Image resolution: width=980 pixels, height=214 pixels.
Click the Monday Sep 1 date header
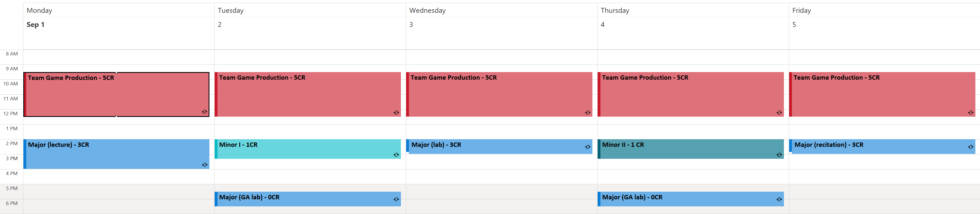click(x=35, y=25)
